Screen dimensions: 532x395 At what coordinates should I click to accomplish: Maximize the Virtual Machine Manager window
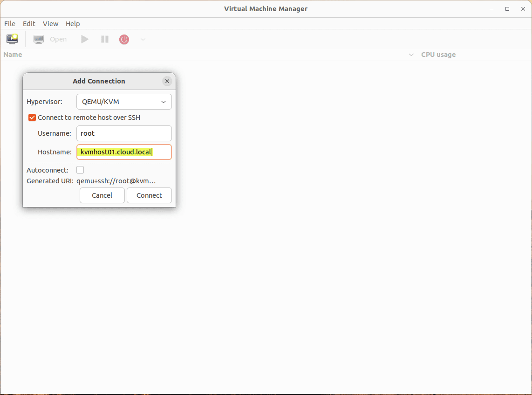[x=507, y=9]
